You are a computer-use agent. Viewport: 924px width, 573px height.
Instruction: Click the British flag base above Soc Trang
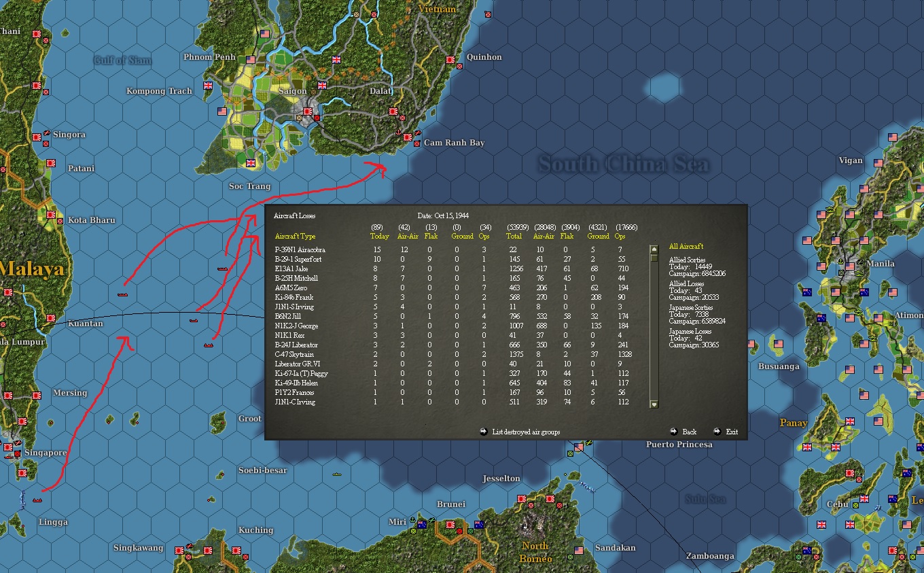click(x=251, y=162)
